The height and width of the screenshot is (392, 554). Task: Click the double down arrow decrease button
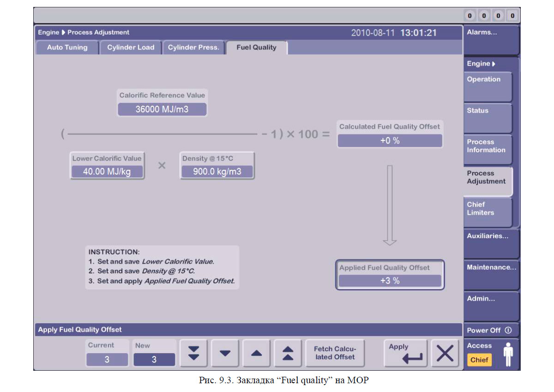[194, 353]
